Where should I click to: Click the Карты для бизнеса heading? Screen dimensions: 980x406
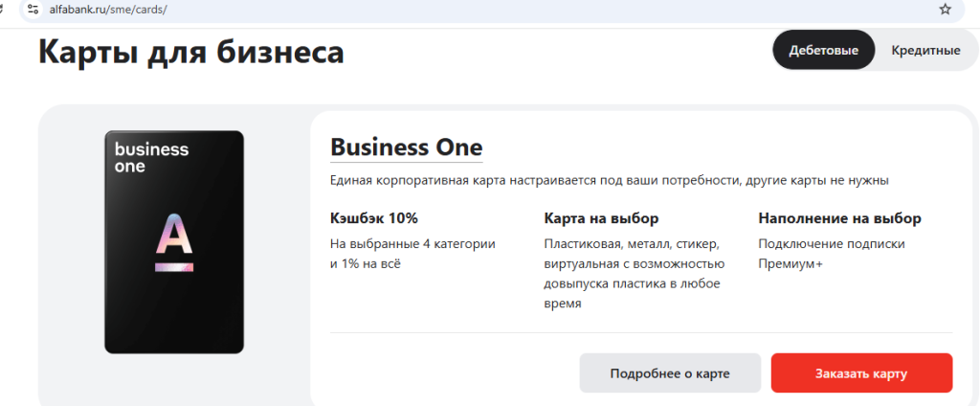point(191,52)
